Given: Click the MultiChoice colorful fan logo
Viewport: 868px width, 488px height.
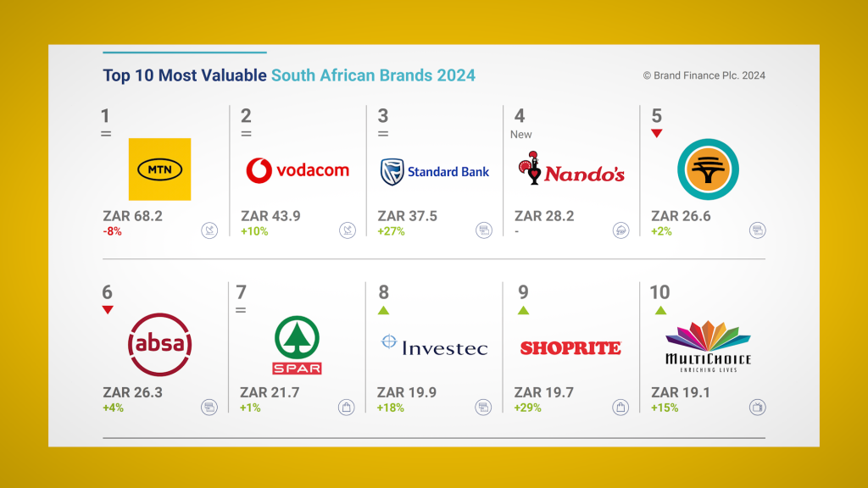Looking at the screenshot, I should click(x=708, y=346).
